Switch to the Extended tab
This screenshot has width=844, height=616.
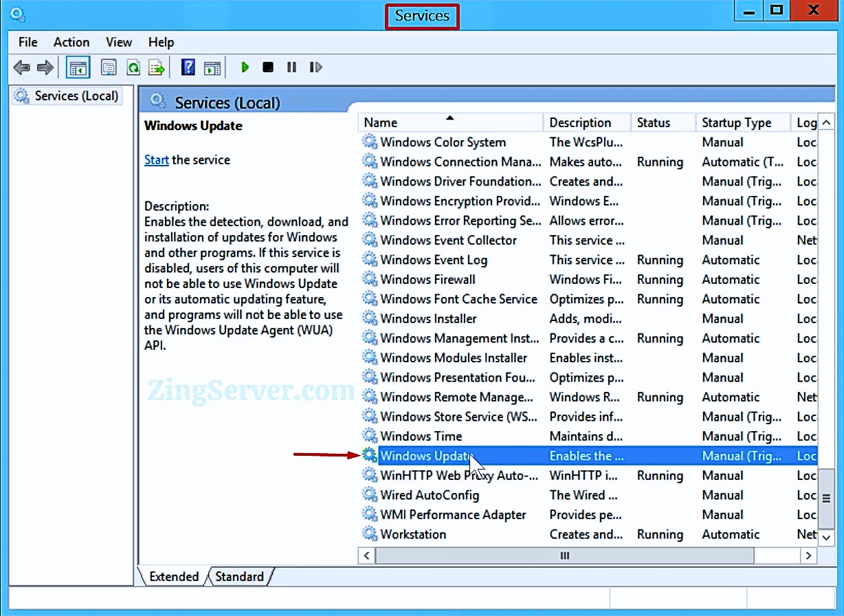click(174, 577)
